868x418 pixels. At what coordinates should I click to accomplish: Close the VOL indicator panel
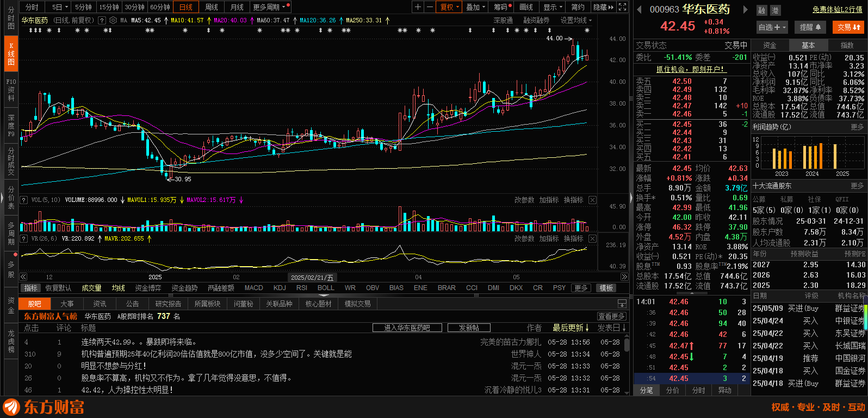pyautogui.click(x=592, y=200)
